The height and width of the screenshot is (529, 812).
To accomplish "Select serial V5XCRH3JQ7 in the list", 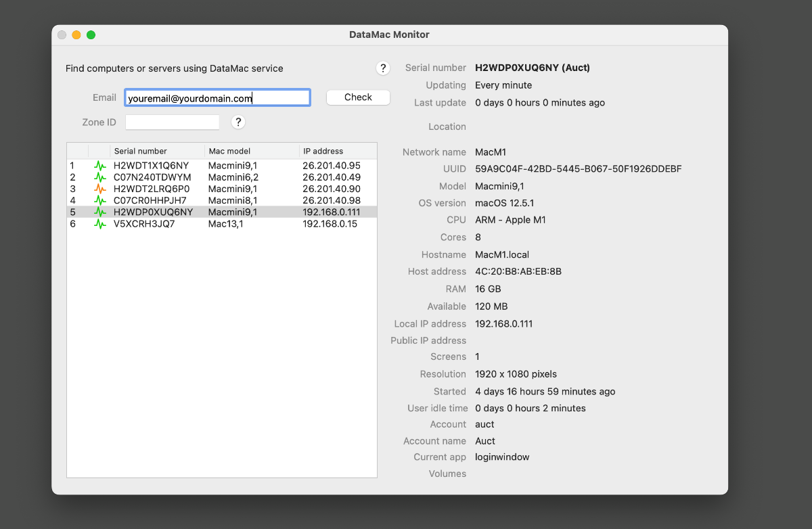I will (x=144, y=224).
